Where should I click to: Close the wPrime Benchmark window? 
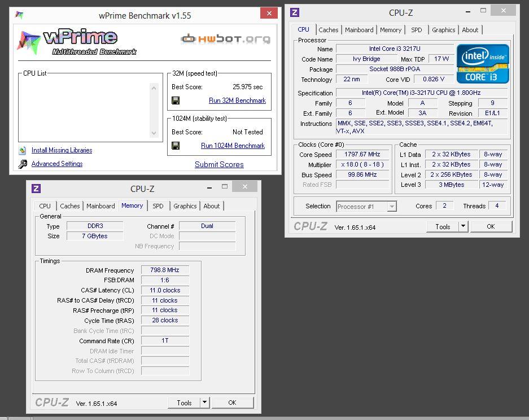(x=269, y=13)
